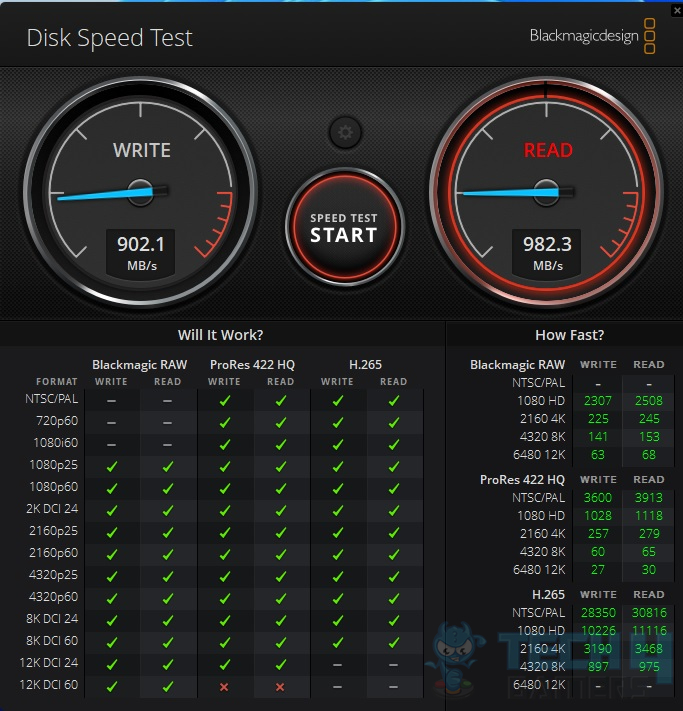Click the 'Will It Work?' heading
This screenshot has width=683, height=711.
coord(220,335)
